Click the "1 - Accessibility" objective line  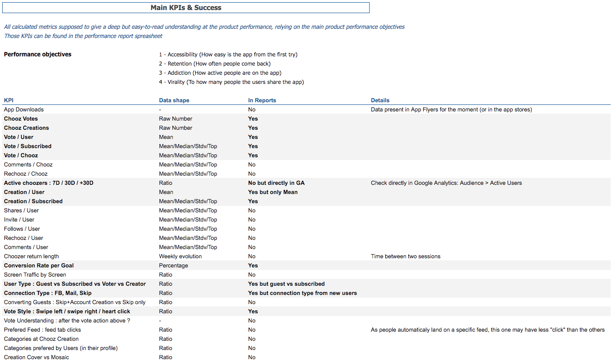click(228, 55)
